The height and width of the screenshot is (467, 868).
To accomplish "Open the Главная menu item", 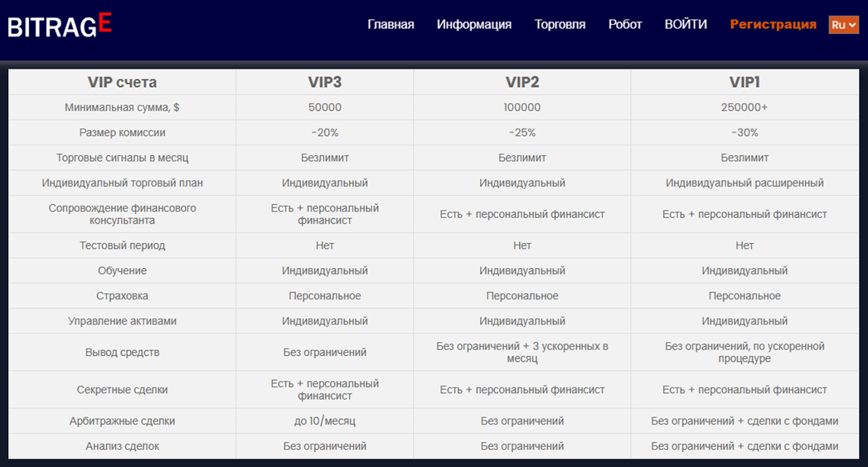I will 391,24.
